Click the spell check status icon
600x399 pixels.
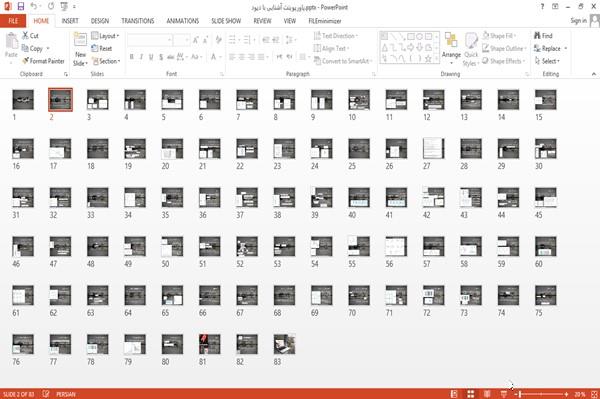point(46,394)
